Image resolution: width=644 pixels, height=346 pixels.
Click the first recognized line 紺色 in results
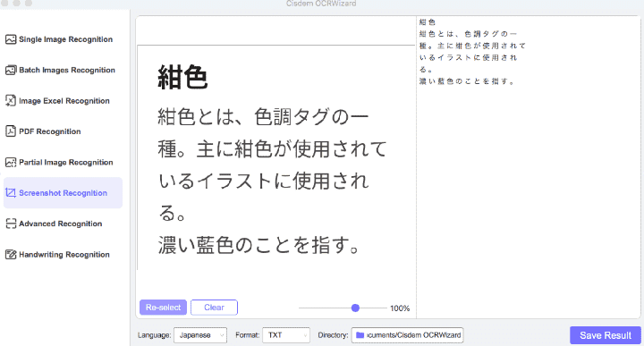click(x=428, y=22)
